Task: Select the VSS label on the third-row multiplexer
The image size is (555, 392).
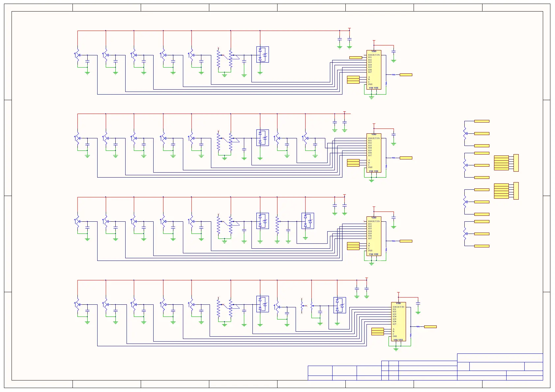Action: [x=371, y=254]
